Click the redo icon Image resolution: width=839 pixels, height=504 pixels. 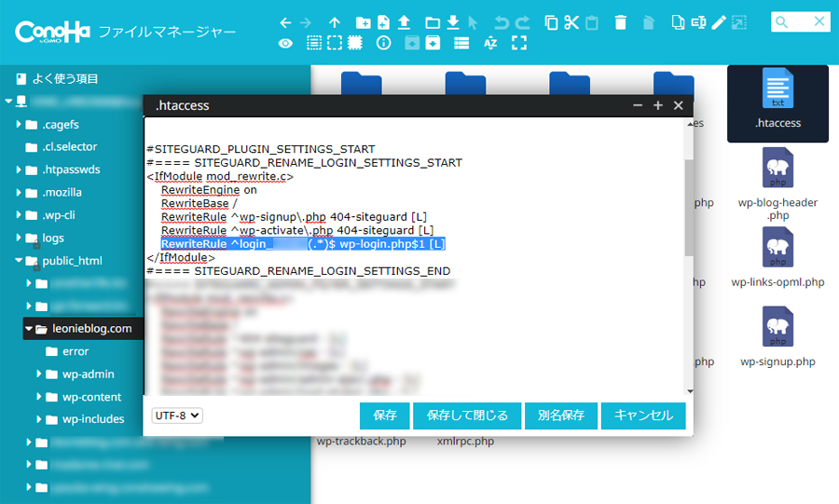[522, 22]
